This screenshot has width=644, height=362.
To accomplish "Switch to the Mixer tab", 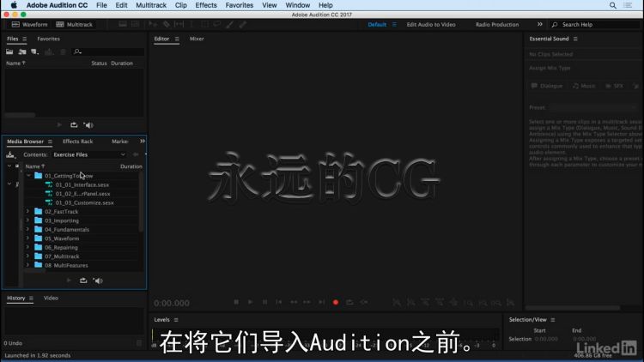I will click(x=197, y=39).
